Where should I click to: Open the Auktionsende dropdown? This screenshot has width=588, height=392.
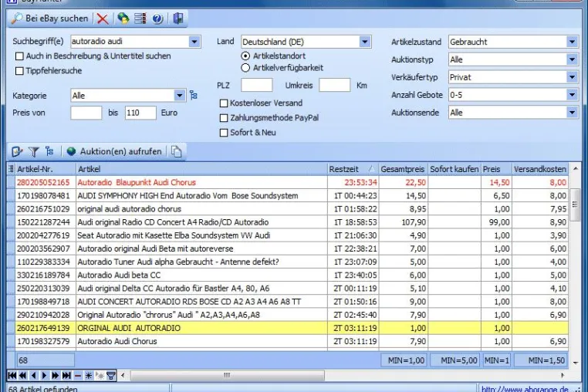572,113
